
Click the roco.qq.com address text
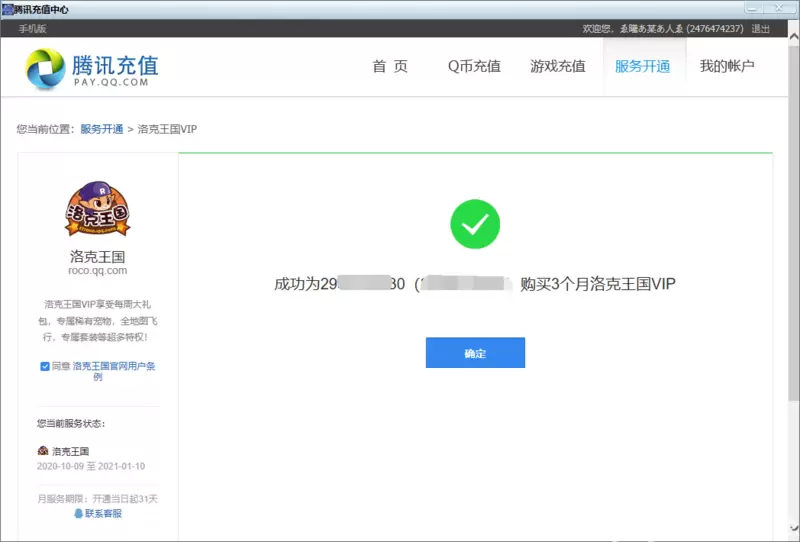coord(97,270)
